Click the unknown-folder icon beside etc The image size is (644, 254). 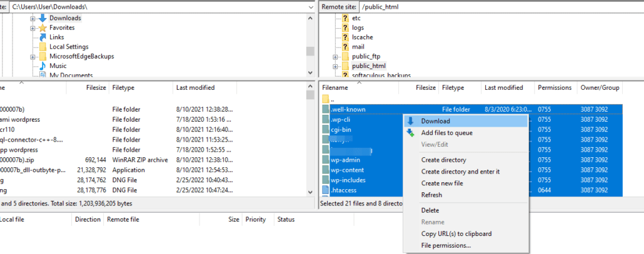tap(345, 18)
